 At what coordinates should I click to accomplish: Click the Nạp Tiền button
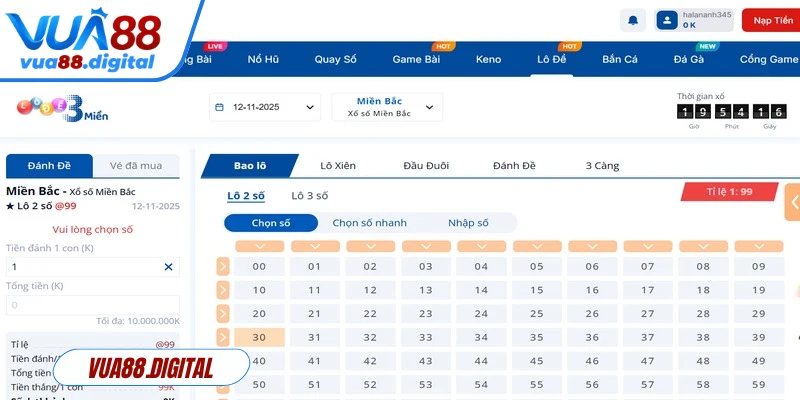770,20
